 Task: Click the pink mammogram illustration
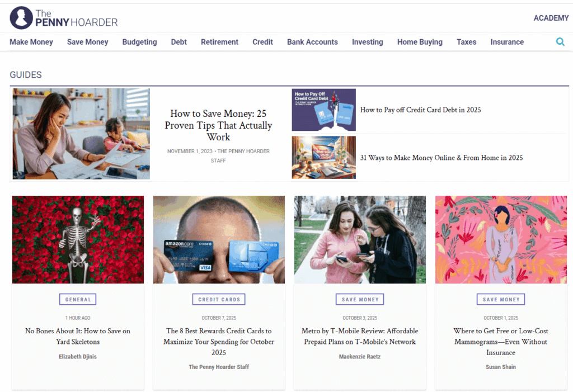click(x=501, y=240)
